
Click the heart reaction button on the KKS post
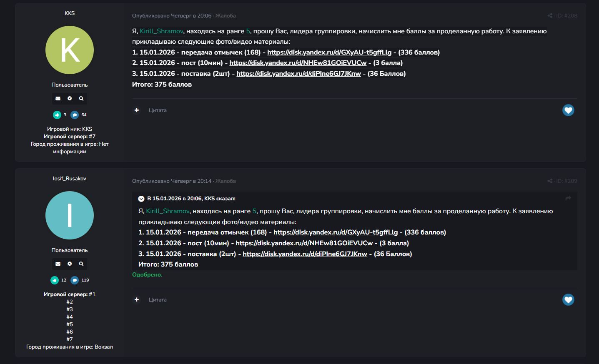pyautogui.click(x=568, y=110)
